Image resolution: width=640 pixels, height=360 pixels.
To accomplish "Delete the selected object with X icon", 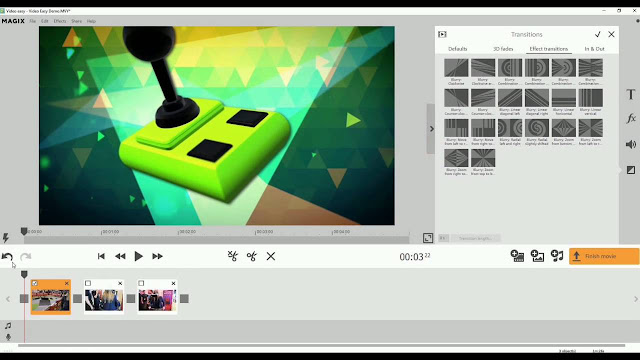I will coord(271,256).
